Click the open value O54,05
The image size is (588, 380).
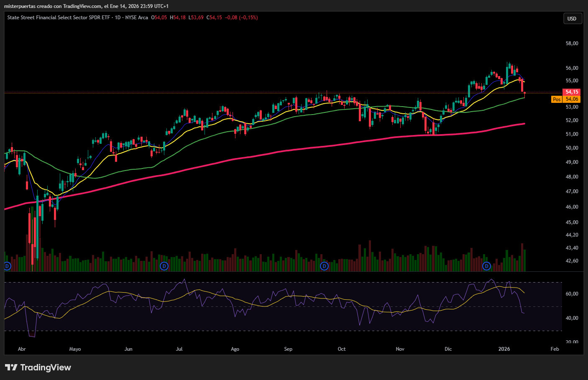pos(159,18)
